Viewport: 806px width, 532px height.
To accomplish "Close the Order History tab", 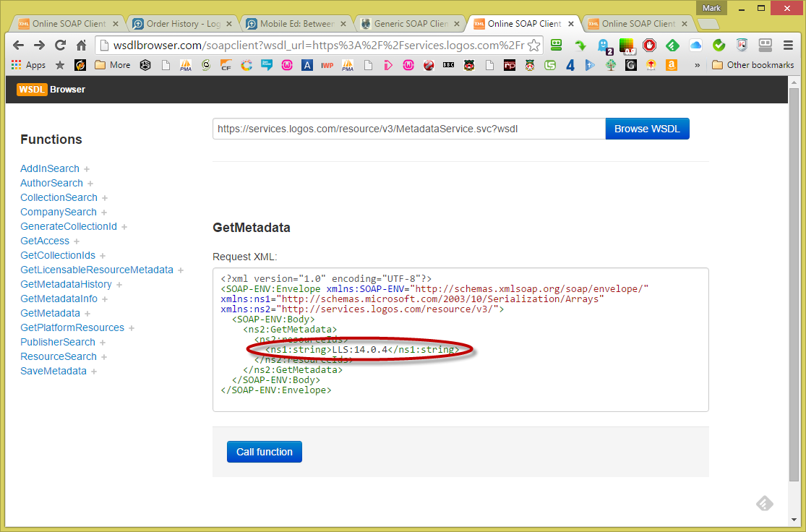I will point(229,24).
